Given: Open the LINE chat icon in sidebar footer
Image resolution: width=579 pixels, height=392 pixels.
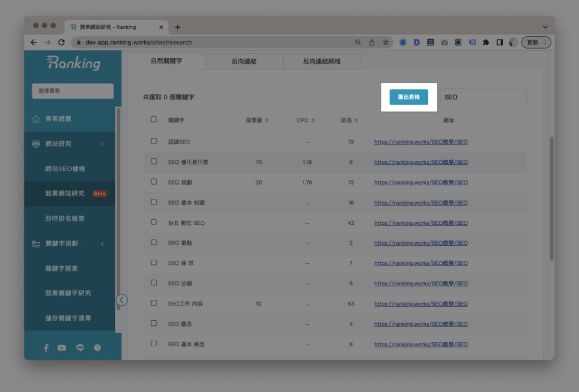Looking at the screenshot, I should [80, 348].
